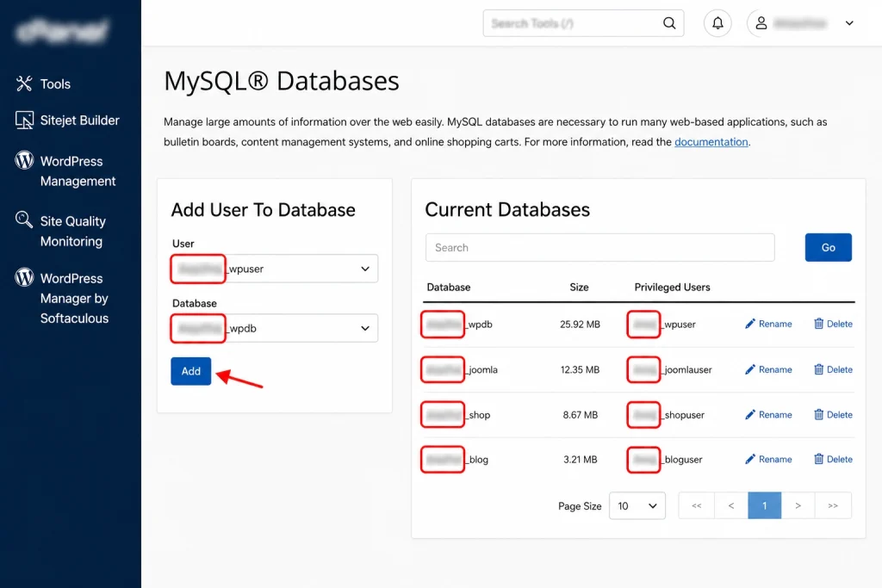The image size is (882, 588).
Task: Click Rename pencil icon for _blog
Action: 750,459
